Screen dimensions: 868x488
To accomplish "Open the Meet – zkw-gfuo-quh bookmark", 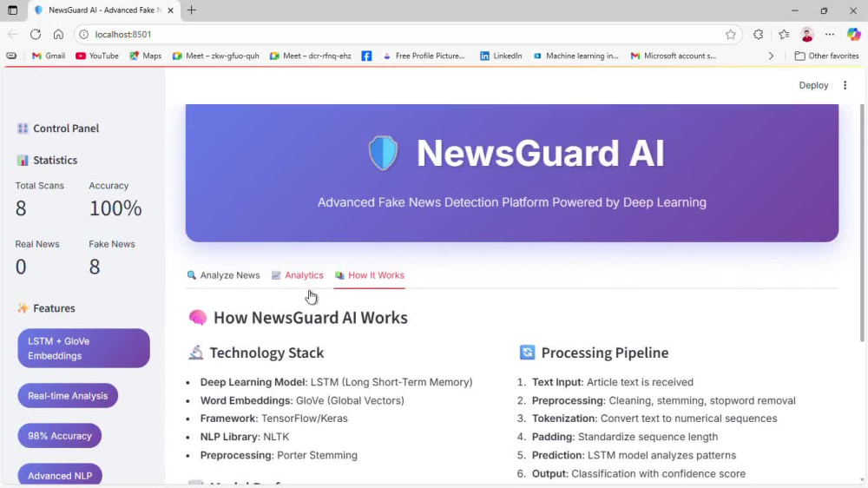I will tap(216, 56).
